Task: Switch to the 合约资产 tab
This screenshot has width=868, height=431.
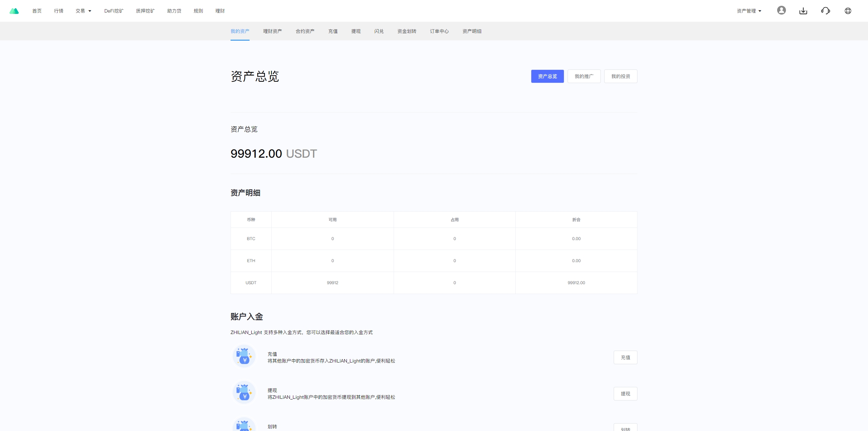Action: point(305,31)
